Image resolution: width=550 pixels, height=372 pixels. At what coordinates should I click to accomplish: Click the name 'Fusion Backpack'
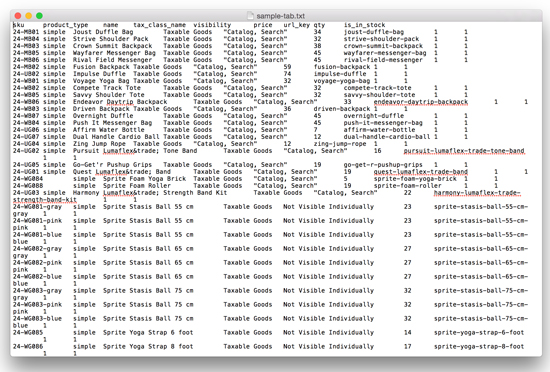tap(101, 67)
